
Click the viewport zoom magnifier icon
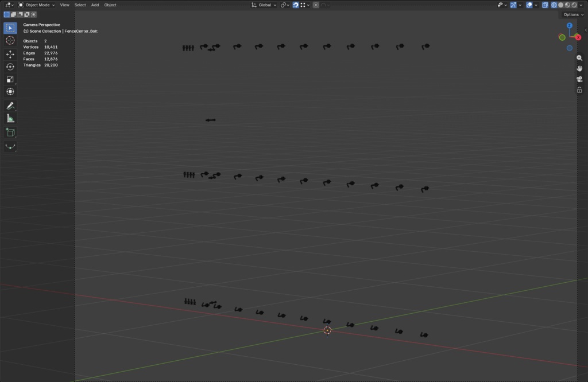pyautogui.click(x=579, y=58)
